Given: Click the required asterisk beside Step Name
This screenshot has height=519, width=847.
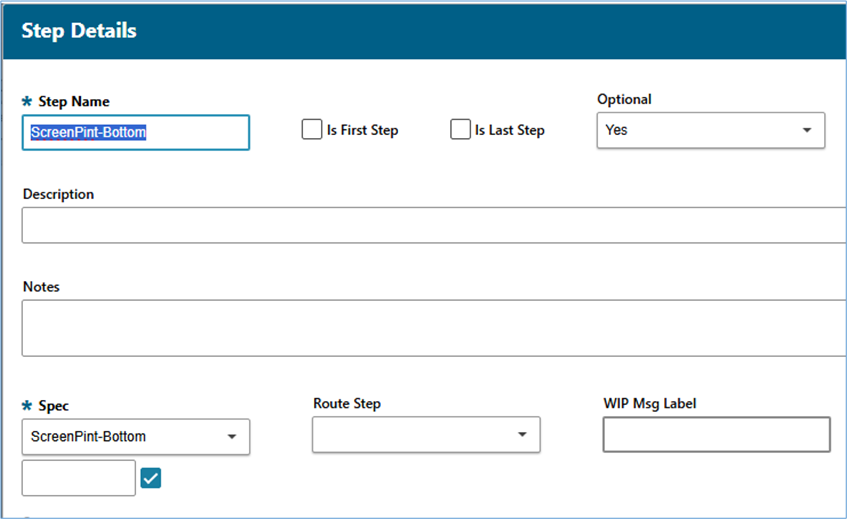Looking at the screenshot, I should [27, 102].
